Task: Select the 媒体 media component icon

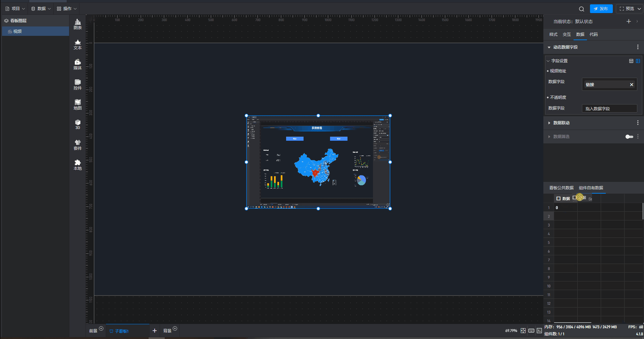Action: 77,64
